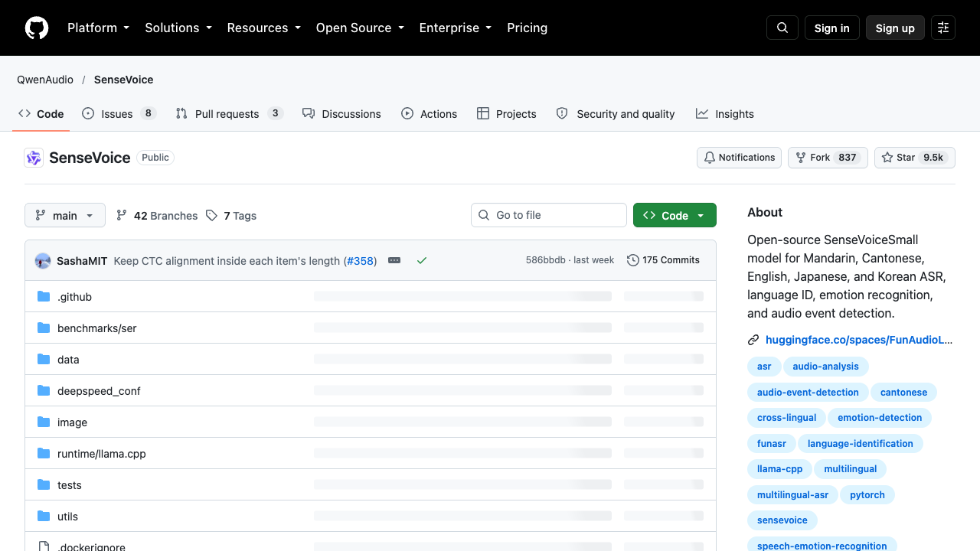Viewport: 980px width, 551px height.
Task: Open the Insights tab
Action: 725,114
